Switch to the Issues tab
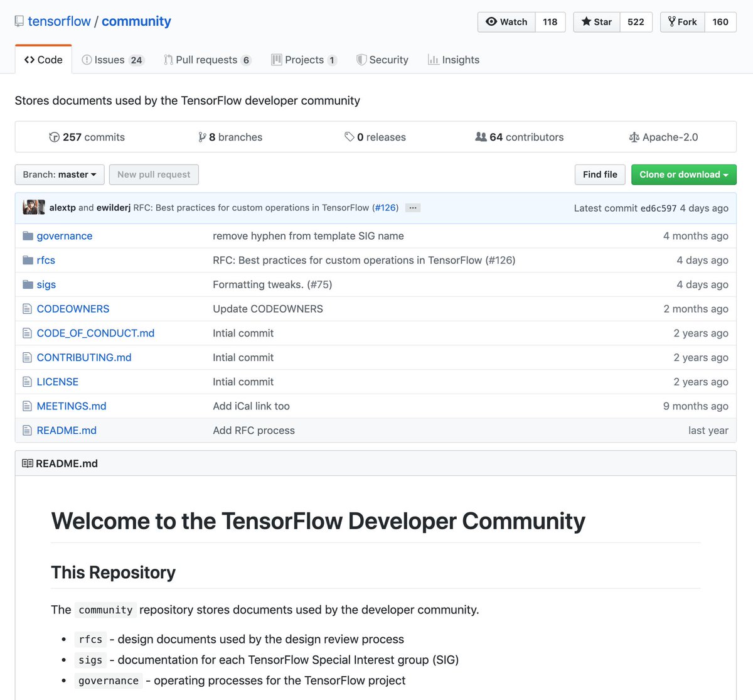Screen dimensions: 753x700 pyautogui.click(x=113, y=60)
